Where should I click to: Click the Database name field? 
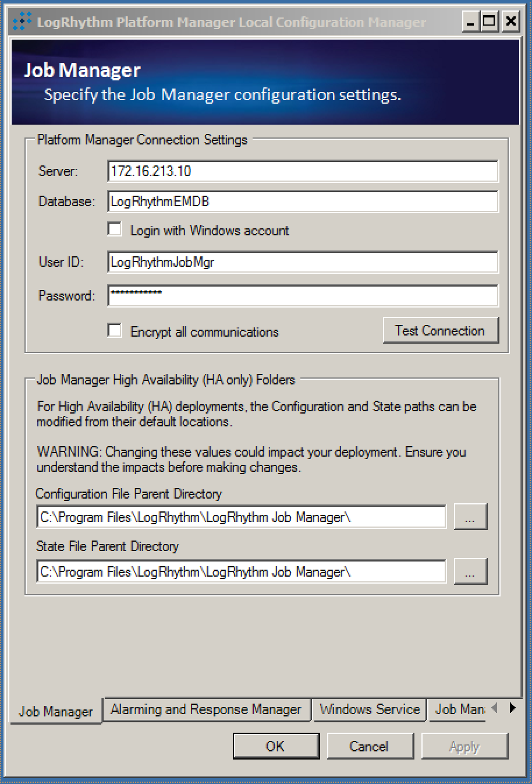pyautogui.click(x=303, y=202)
